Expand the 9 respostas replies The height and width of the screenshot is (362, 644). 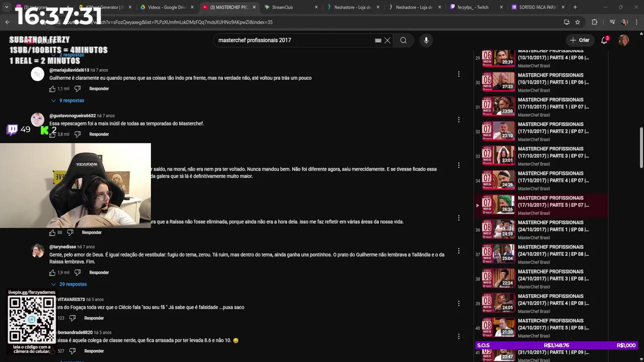tap(68, 101)
